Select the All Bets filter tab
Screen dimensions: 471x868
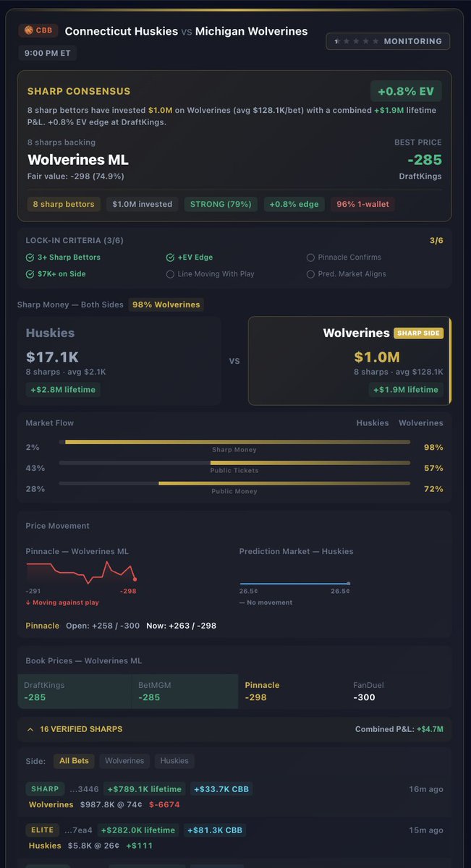point(75,761)
